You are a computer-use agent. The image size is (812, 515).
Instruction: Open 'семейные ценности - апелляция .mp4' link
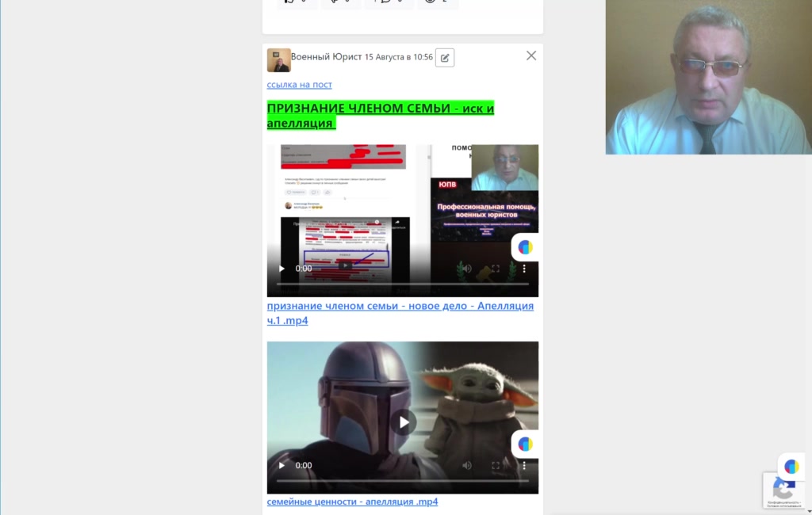click(352, 502)
